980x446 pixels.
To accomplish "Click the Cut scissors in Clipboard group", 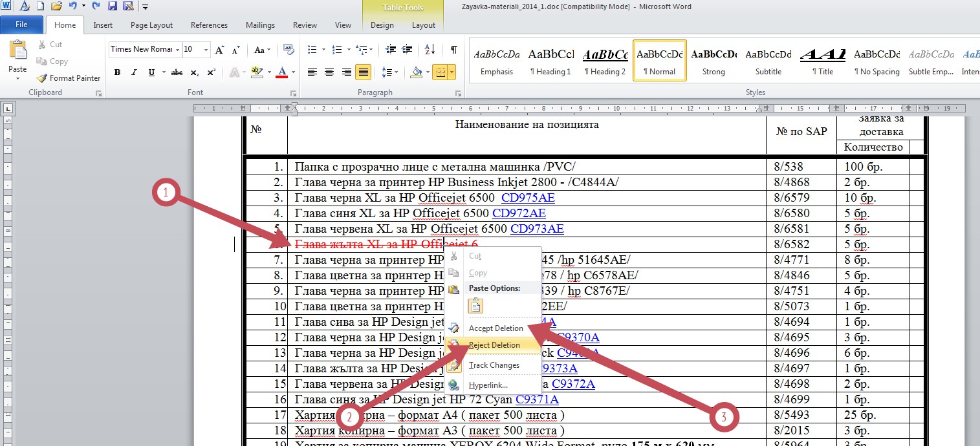I will tap(50, 45).
